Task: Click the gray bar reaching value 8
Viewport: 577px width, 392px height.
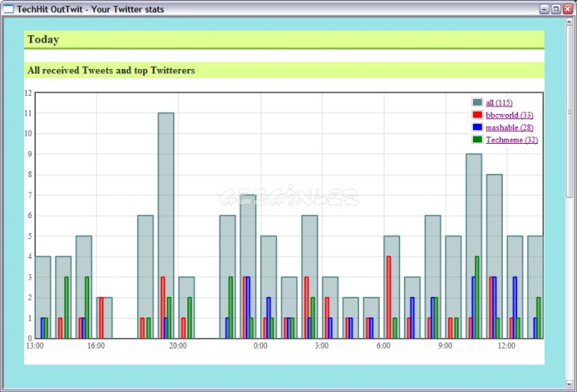Action: (x=495, y=256)
